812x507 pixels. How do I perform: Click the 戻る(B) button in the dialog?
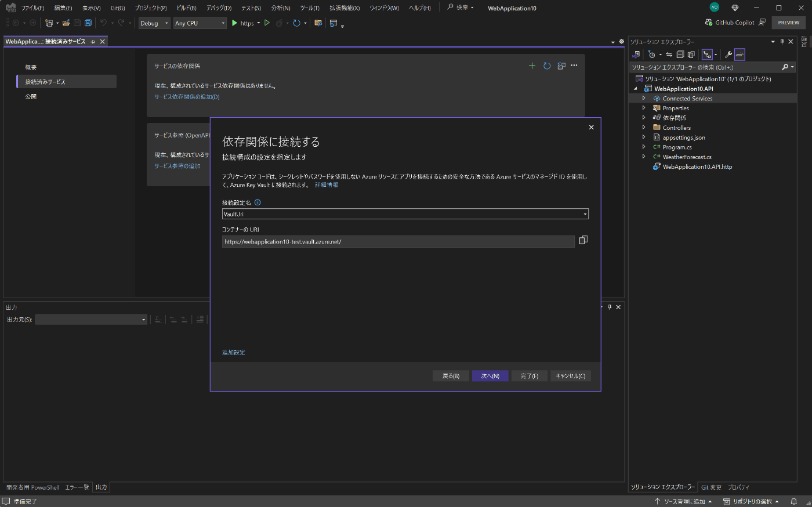pos(451,376)
